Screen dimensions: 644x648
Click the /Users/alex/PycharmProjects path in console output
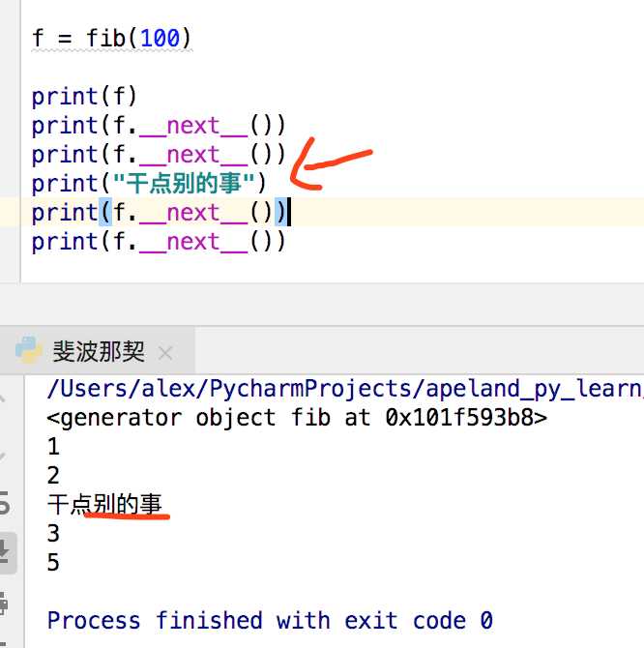[345, 389]
